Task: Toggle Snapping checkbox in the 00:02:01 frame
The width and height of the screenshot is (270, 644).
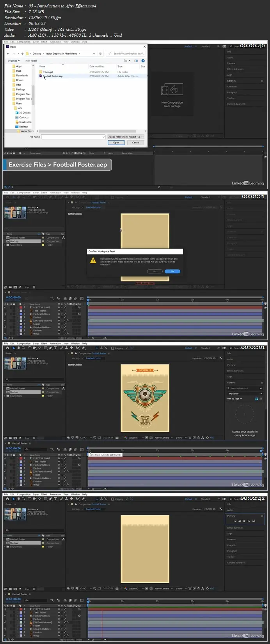Action: [112, 348]
